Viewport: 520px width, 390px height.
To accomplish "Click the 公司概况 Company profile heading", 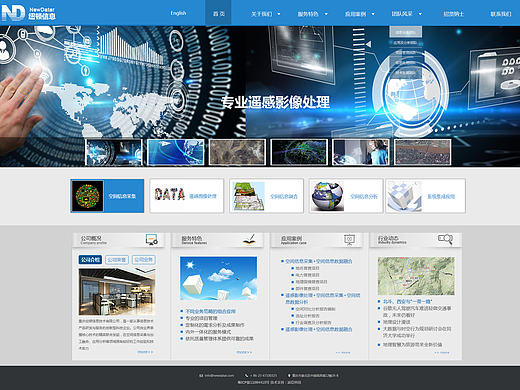I will (x=94, y=239).
